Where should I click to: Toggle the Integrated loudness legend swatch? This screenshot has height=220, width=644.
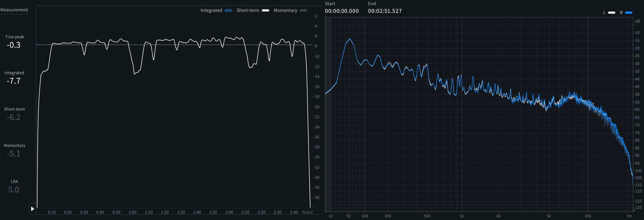coord(228,10)
